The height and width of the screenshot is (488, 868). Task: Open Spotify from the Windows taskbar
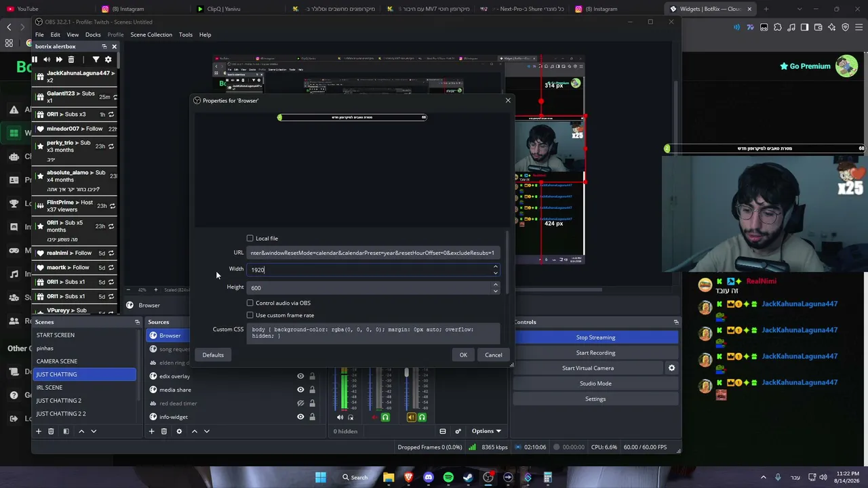pos(448,477)
